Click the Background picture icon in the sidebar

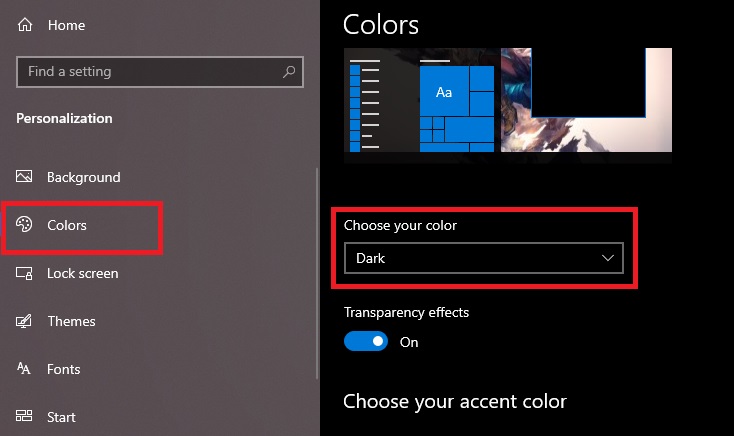coord(25,177)
